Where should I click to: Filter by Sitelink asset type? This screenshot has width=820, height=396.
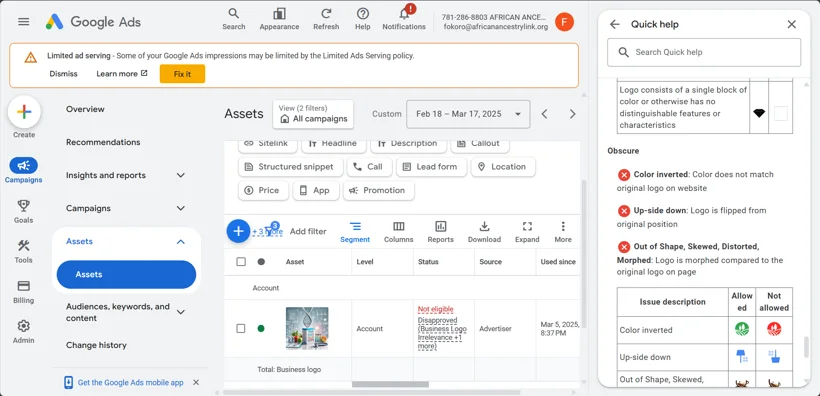point(267,143)
